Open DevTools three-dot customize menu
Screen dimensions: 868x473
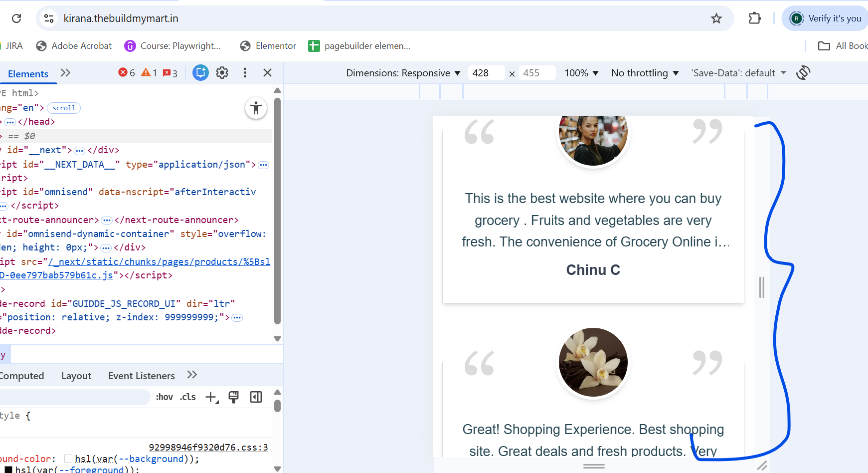pos(245,73)
